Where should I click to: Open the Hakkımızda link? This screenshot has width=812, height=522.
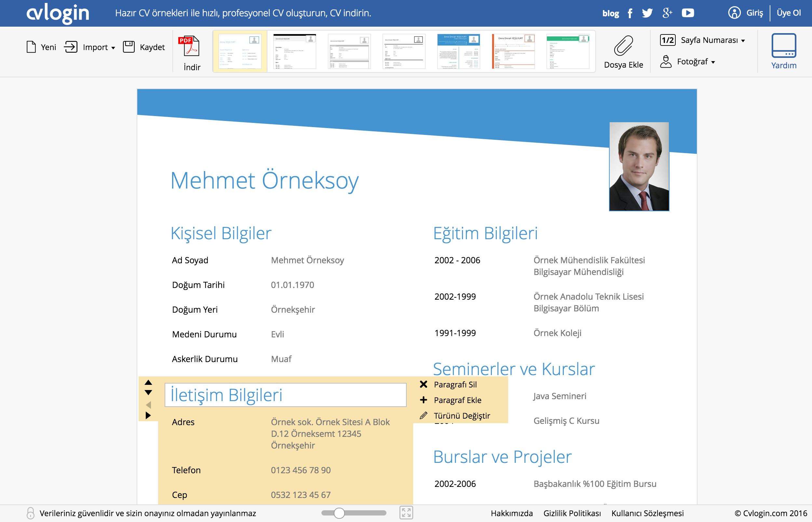[511, 513]
